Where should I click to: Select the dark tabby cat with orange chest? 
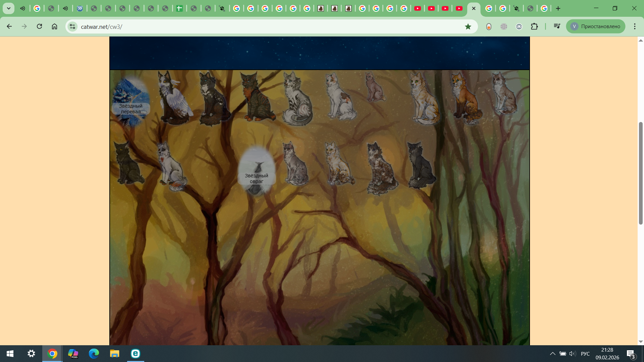pyautogui.click(x=257, y=98)
